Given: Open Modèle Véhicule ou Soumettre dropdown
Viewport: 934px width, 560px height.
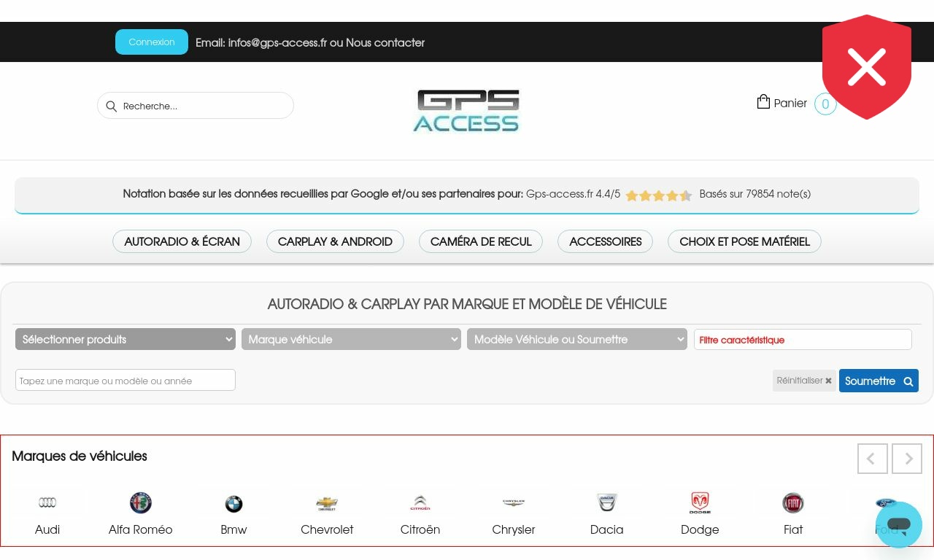Looking at the screenshot, I should pos(577,339).
